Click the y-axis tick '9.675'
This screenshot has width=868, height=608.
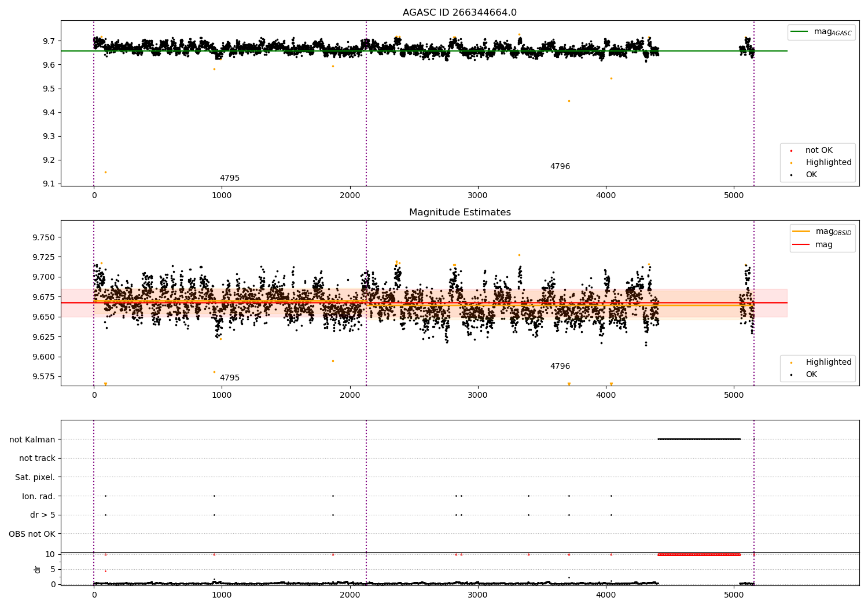coord(44,297)
